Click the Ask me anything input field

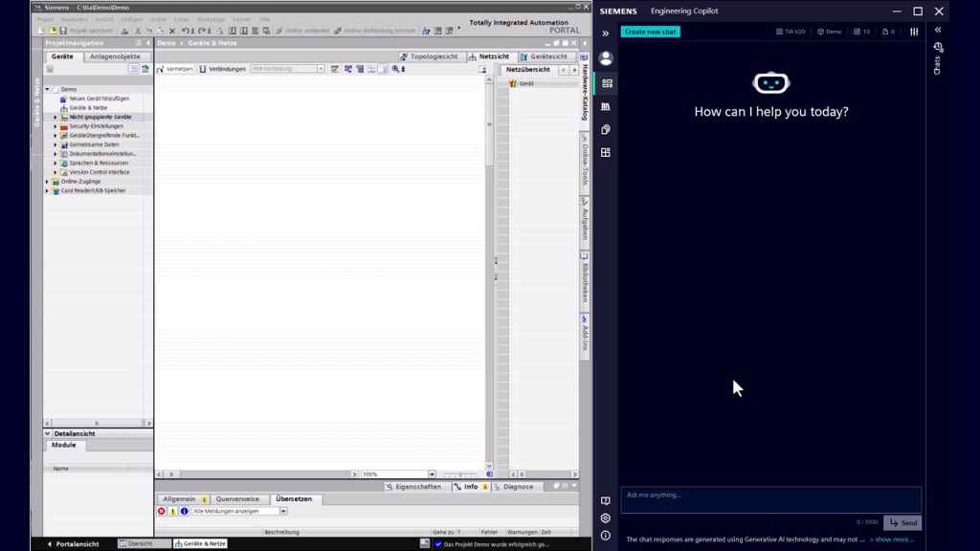coord(770,496)
